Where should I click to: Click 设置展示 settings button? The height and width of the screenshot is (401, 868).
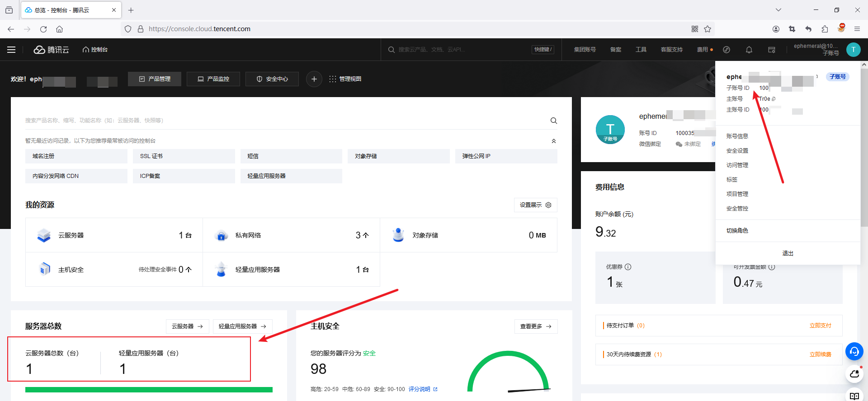[x=536, y=205]
